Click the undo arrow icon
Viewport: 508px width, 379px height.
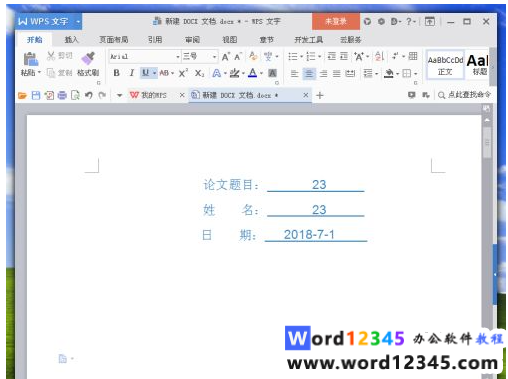89,96
